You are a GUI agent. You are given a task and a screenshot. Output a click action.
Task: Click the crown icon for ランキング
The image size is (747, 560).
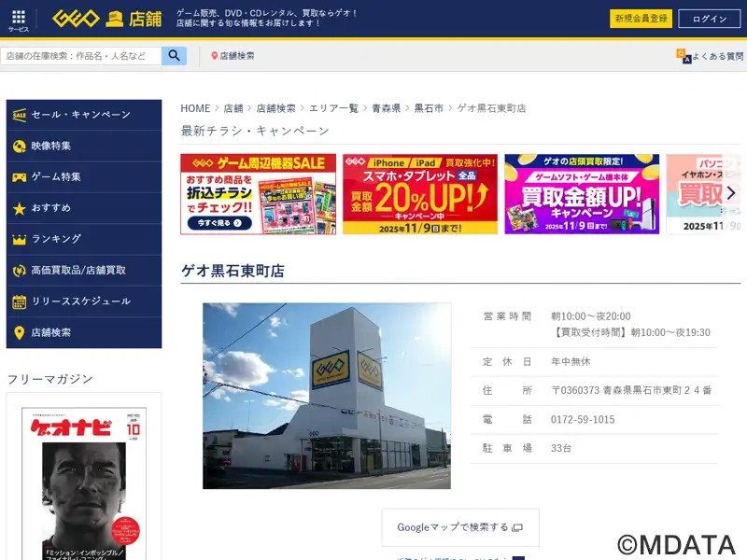point(19,240)
